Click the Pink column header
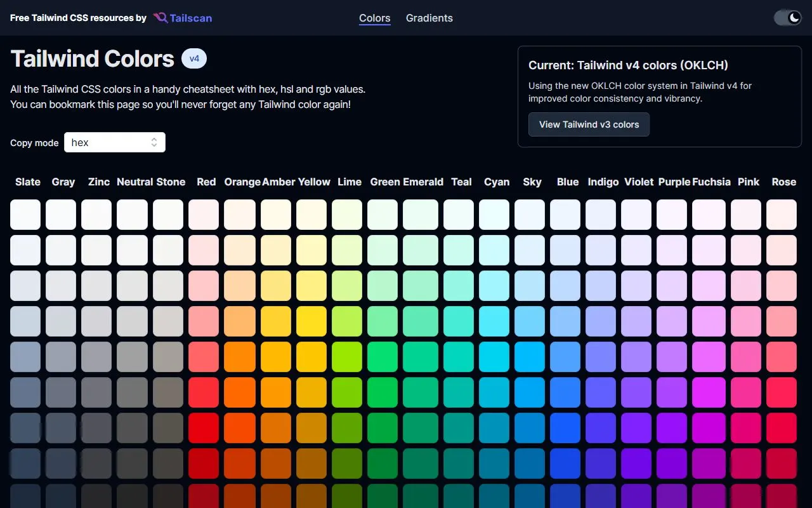The height and width of the screenshot is (508, 812). coord(749,182)
